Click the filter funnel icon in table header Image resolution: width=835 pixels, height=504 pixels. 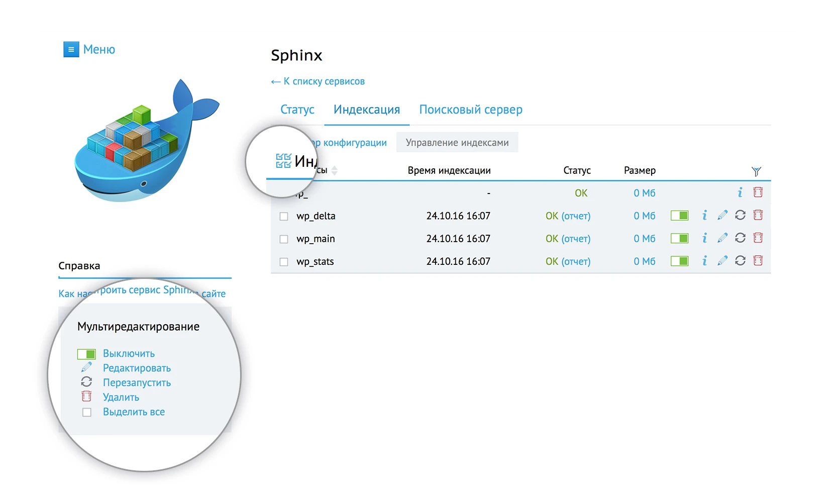[756, 171]
